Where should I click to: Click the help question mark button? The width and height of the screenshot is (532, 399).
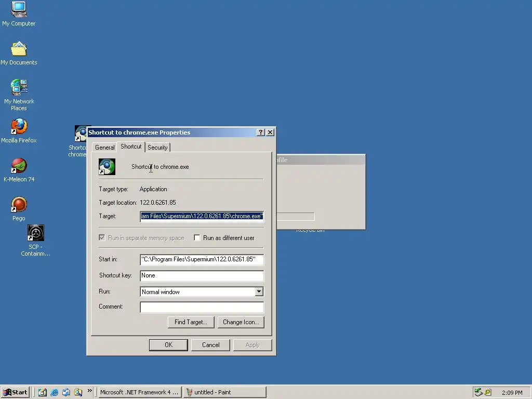point(261,132)
